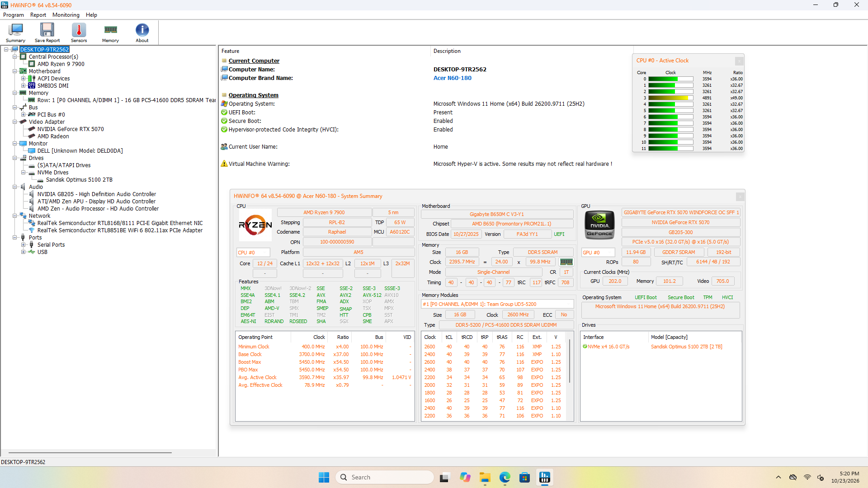Open Copilot from the taskbar
Viewport: 868px width, 488px height.
coord(465,477)
